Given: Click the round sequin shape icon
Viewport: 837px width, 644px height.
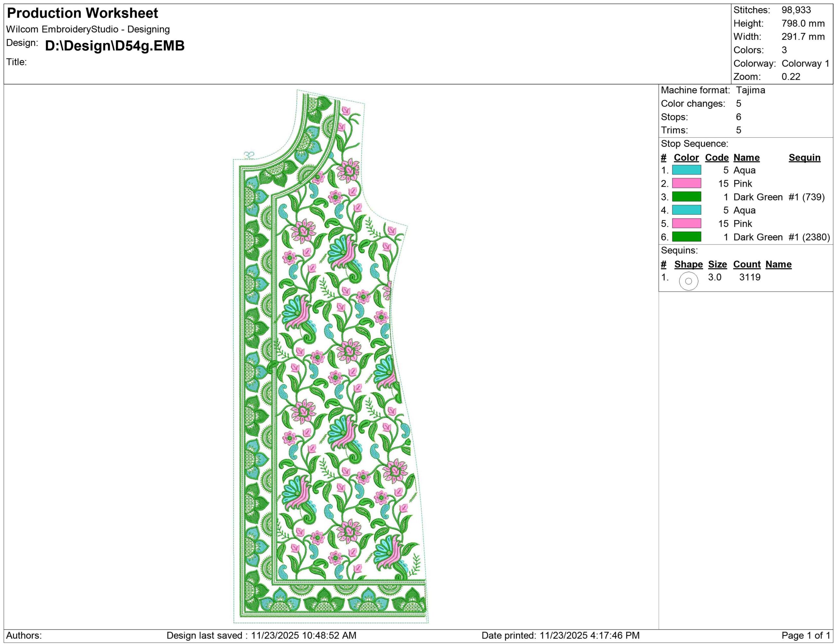Looking at the screenshot, I should click(x=688, y=281).
